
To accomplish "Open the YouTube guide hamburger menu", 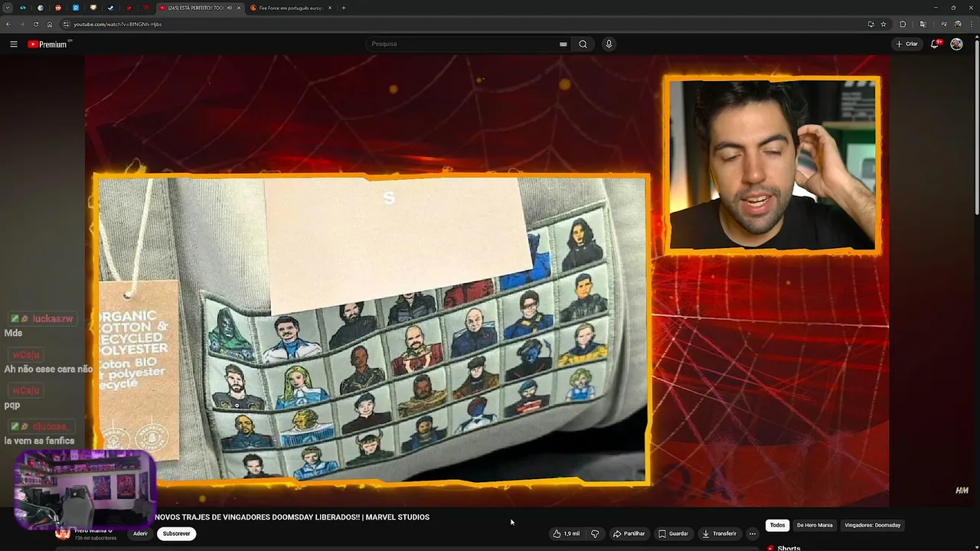I will click(x=14, y=44).
